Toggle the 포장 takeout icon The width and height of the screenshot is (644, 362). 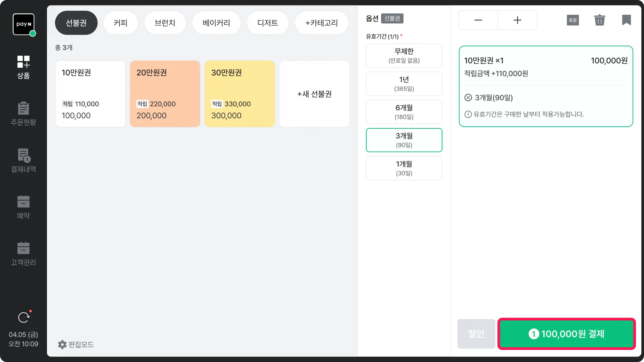tap(573, 20)
